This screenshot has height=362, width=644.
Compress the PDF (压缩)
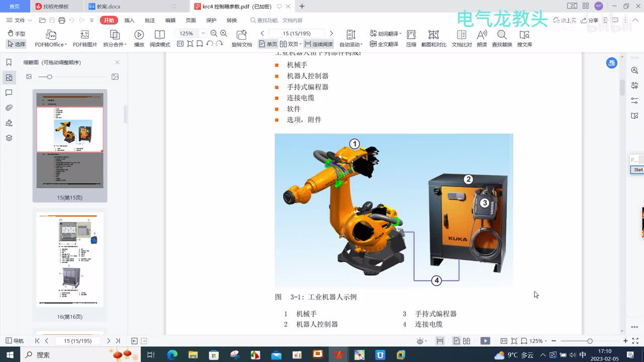coord(411,39)
